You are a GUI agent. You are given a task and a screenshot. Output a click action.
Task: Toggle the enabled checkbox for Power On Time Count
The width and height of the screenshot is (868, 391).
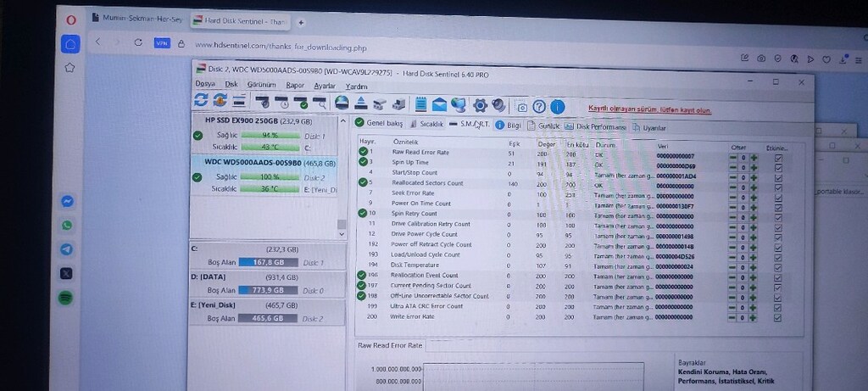point(778,208)
